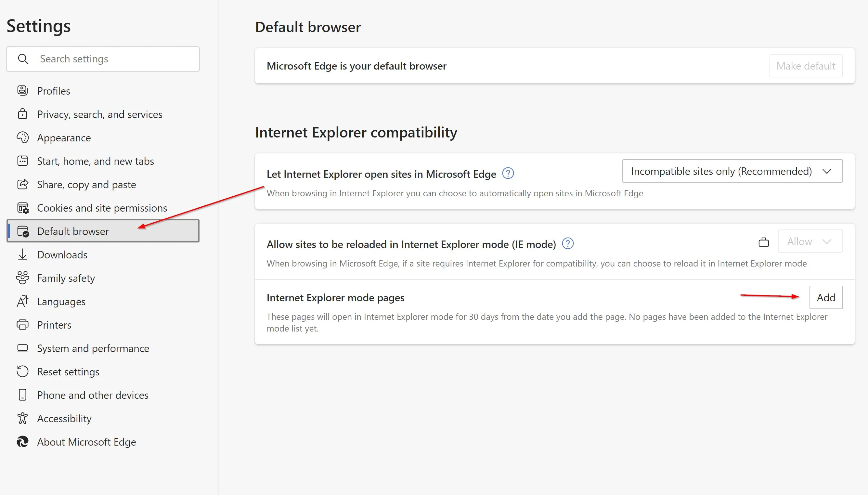The image size is (868, 495).
Task: Open help for IE open sites setting
Action: 508,173
